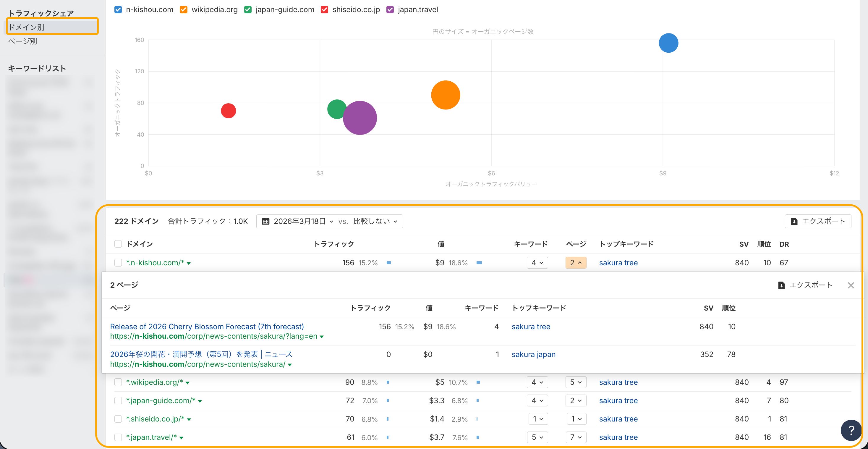Uncheck n-kishou.com legend checkbox
Viewport: 868px width, 449px height.
point(118,9)
